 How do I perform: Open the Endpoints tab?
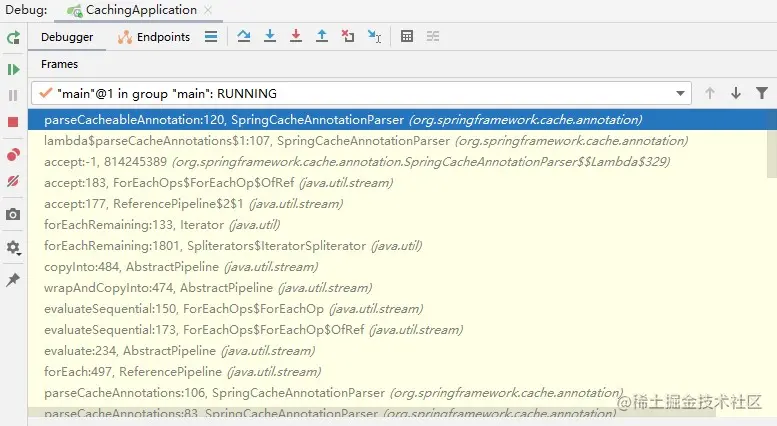(154, 37)
